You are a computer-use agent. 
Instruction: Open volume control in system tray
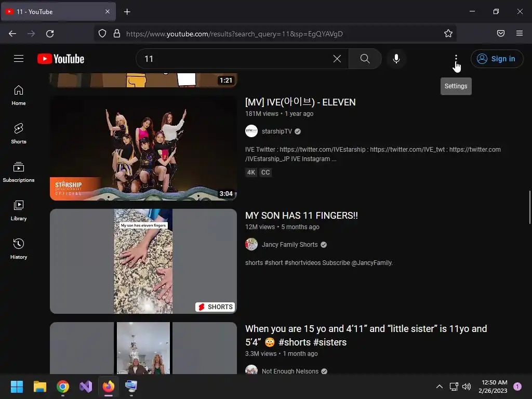coord(467,387)
